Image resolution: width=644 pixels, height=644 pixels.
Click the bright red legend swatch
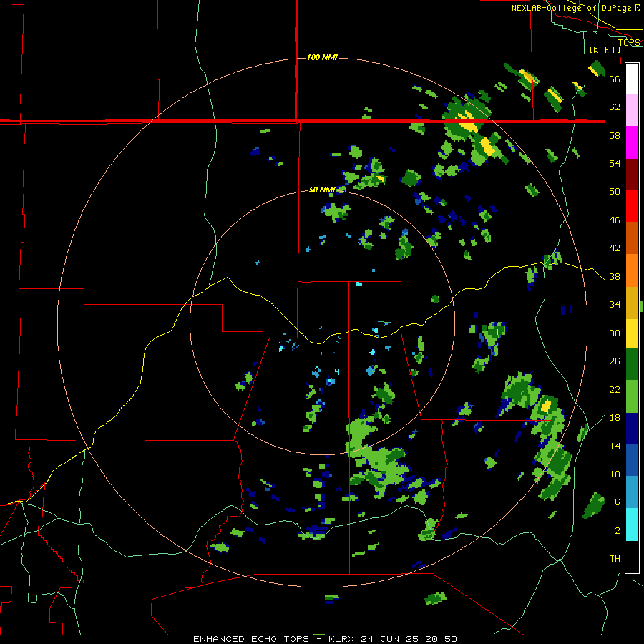click(x=632, y=206)
